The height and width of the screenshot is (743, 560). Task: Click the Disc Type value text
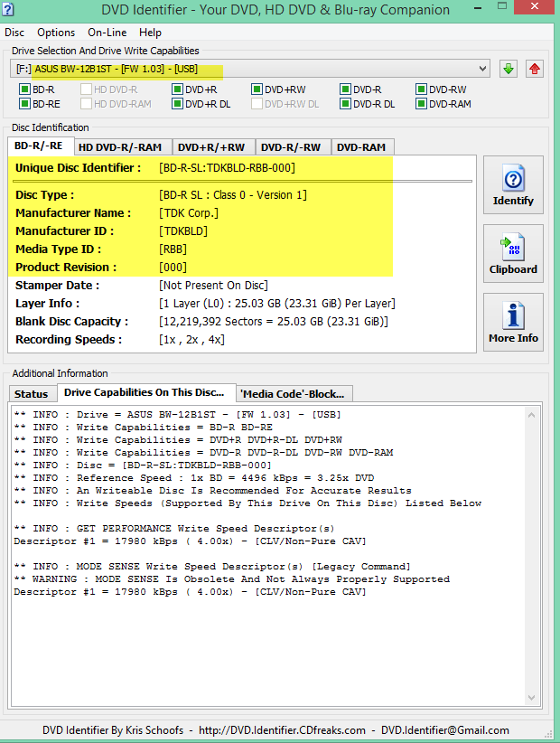pyautogui.click(x=233, y=195)
